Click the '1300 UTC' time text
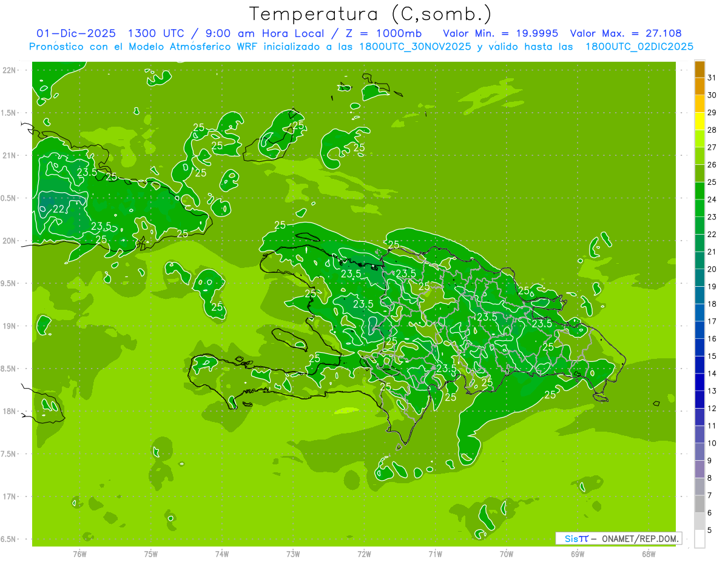The image size is (728, 562). coord(159,33)
